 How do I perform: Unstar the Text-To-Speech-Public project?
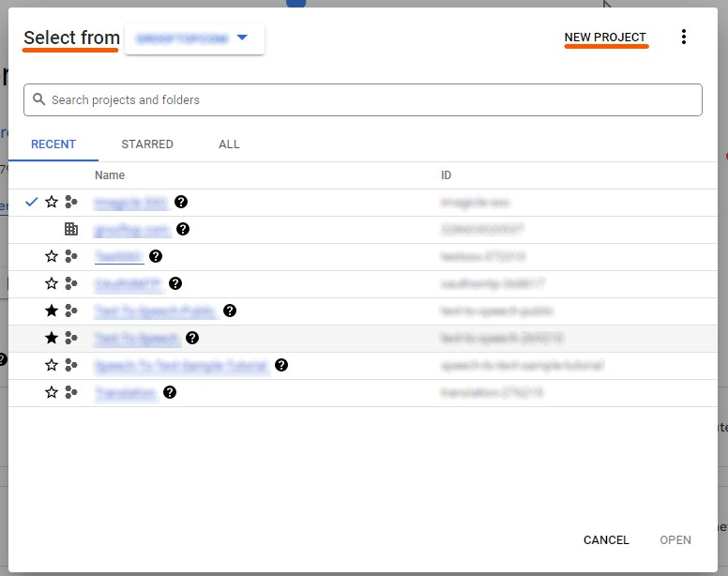point(52,311)
